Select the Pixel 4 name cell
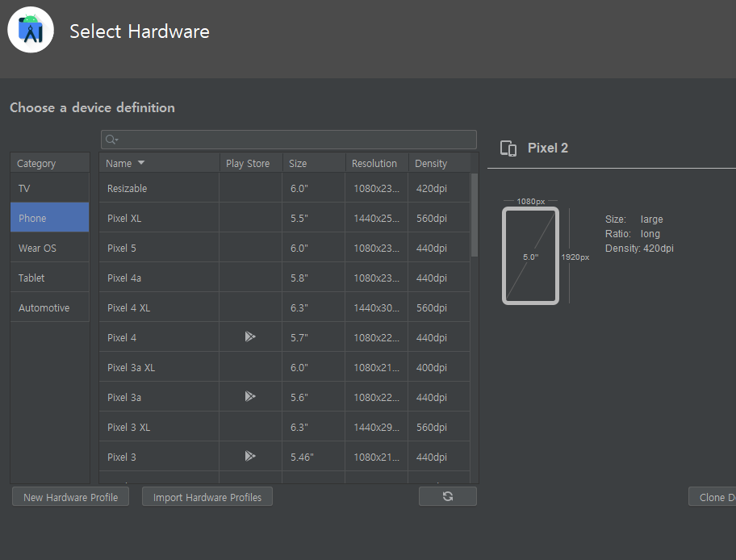 [159, 337]
